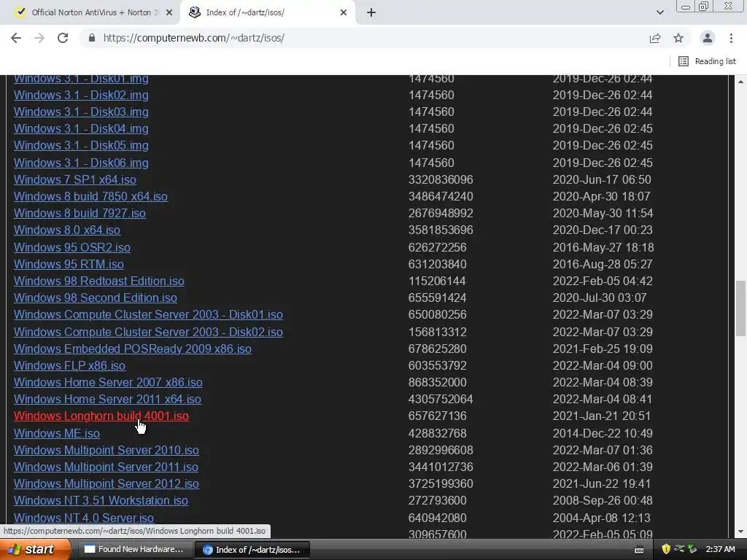The image size is (747, 560).
Task: Select the Index of /~dartz/isos taskbar button
Action: [x=252, y=550]
